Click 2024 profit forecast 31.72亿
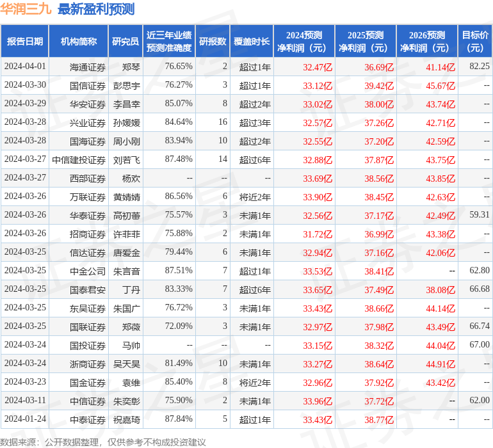Image resolution: width=493 pixels, height=448 pixels. click(x=318, y=234)
